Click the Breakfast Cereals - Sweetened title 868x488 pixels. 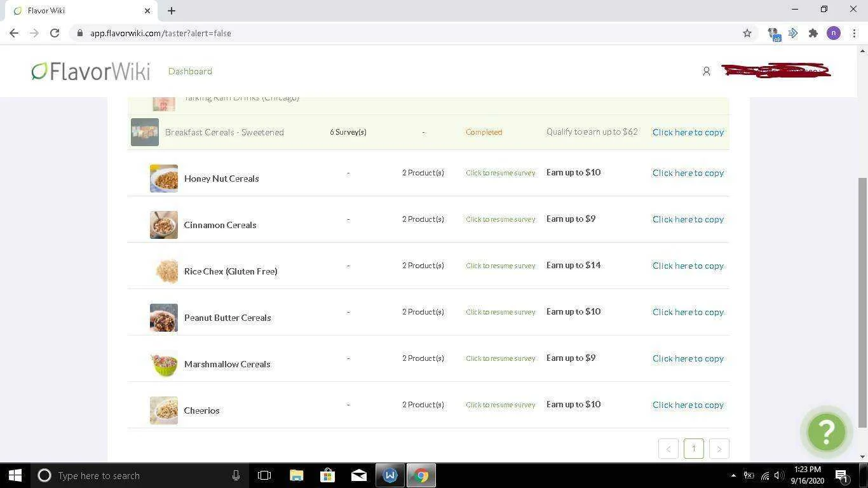(224, 132)
